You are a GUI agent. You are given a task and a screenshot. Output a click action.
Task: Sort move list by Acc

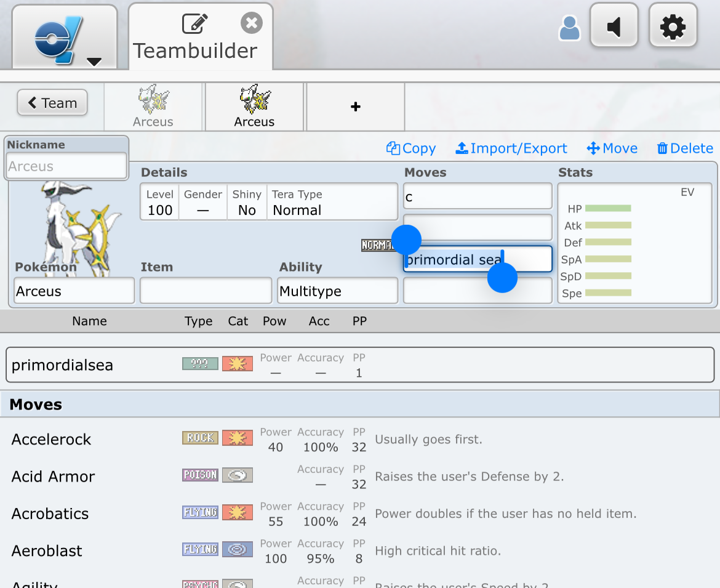(319, 321)
